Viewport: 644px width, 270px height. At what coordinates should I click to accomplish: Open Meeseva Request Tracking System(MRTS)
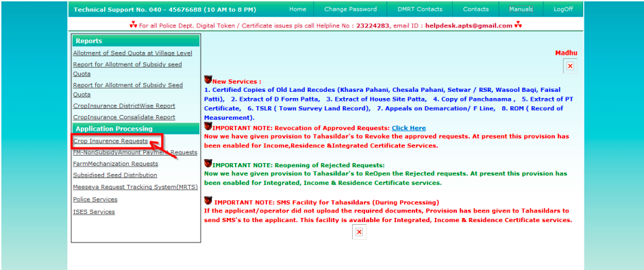135,187
